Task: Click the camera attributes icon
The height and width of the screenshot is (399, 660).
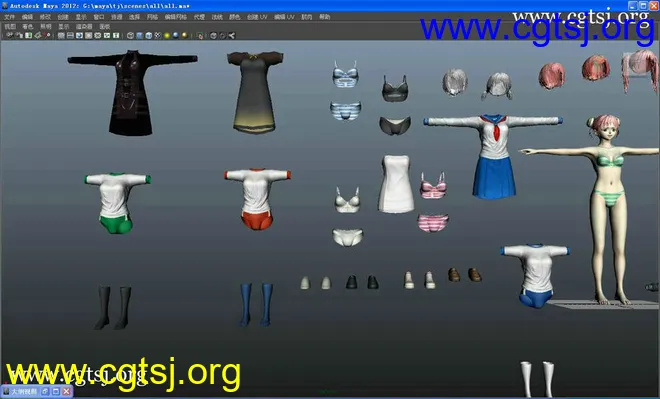Action: tap(19, 35)
